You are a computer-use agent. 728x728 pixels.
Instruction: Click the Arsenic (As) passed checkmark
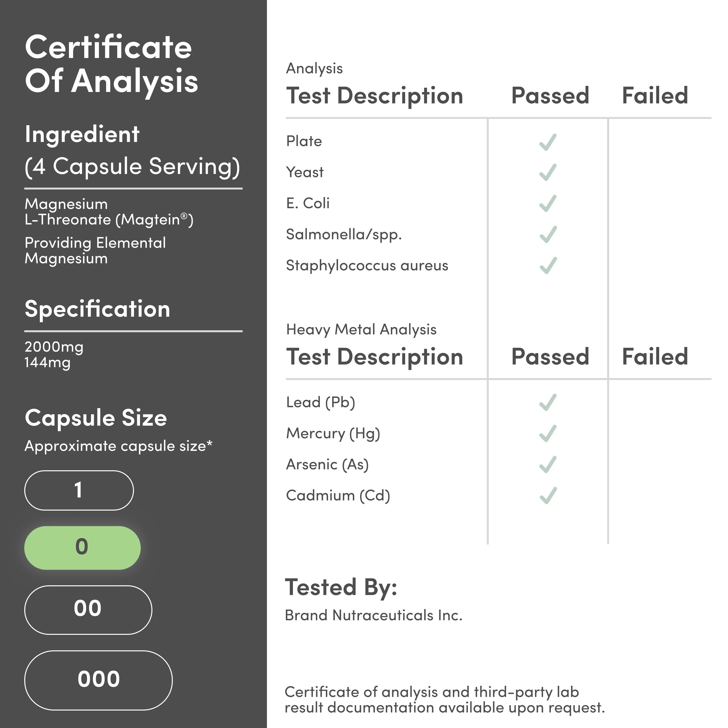point(547,464)
